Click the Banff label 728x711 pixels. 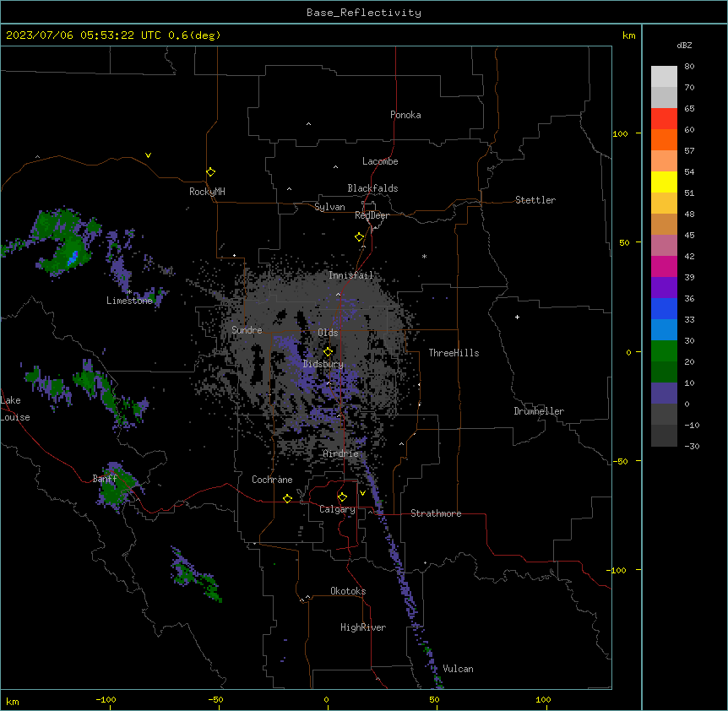pos(105,479)
